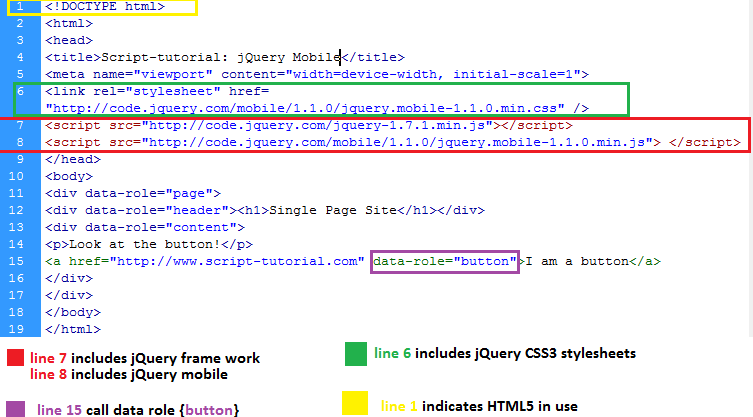Click the <p>Look at the button! line

click(149, 245)
